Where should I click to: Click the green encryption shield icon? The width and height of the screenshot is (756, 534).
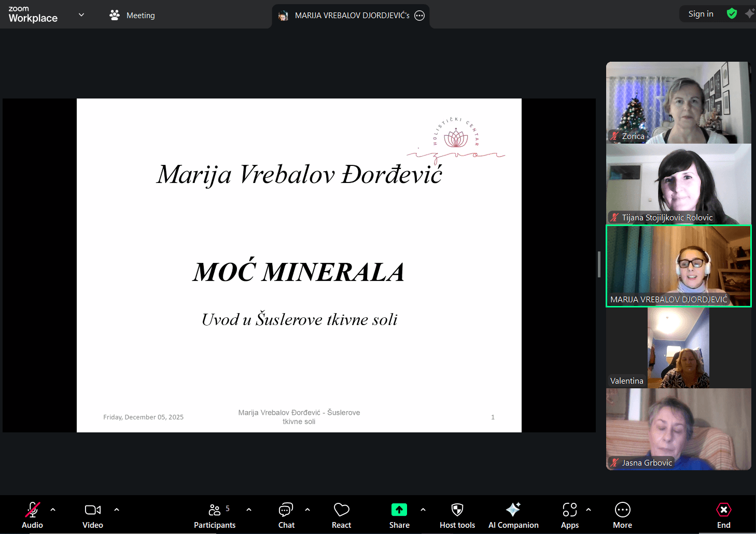[732, 14]
